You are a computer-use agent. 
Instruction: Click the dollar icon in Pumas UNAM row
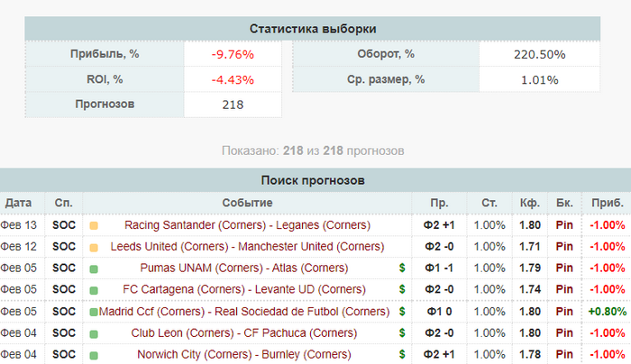pos(402,268)
